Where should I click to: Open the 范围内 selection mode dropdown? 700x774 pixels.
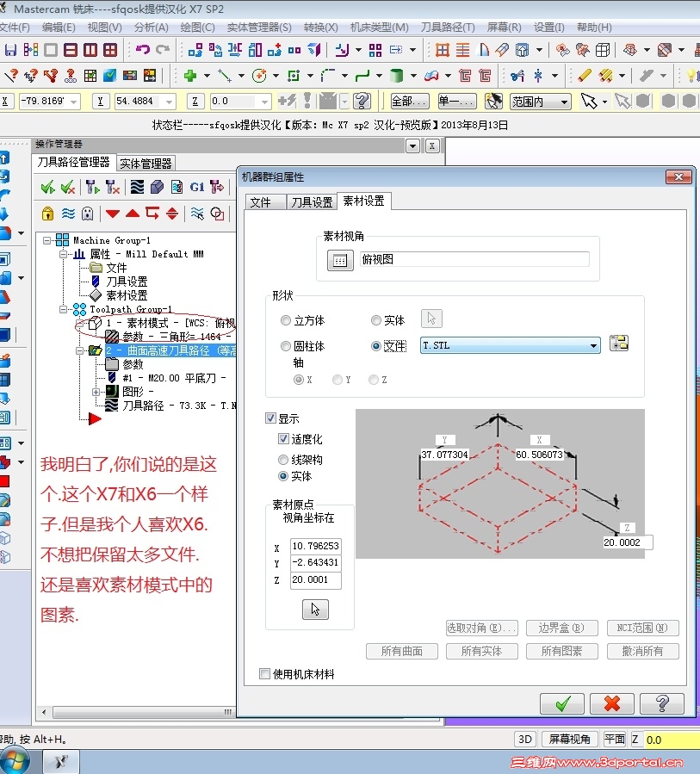point(564,102)
